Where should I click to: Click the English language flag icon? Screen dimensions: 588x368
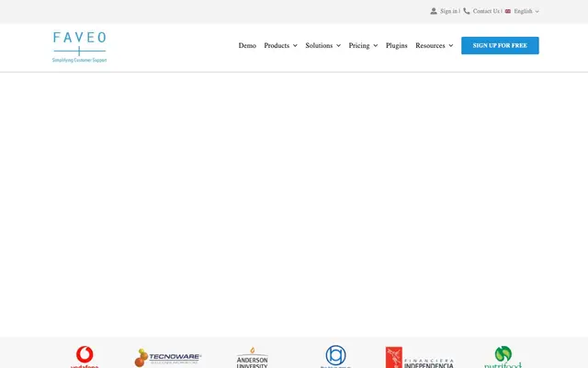[x=508, y=11]
